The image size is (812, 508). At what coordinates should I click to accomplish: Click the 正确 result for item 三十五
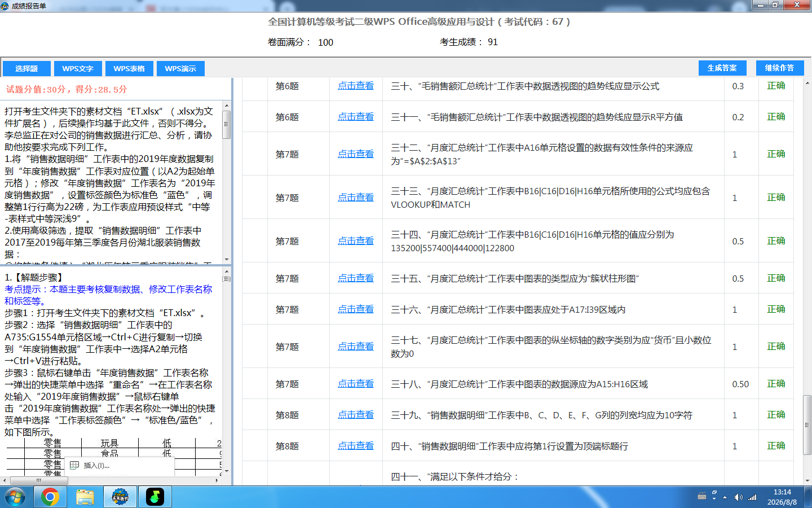(x=776, y=278)
